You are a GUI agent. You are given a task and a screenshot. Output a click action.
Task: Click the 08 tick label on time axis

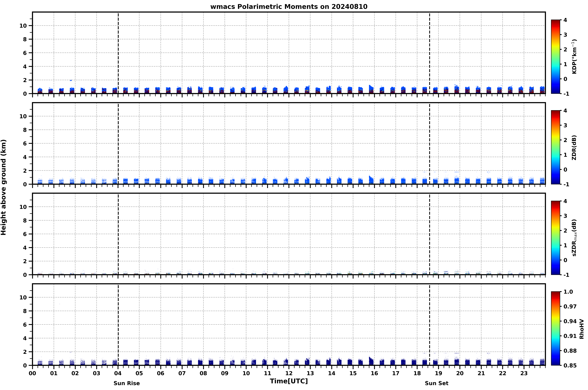click(203, 373)
